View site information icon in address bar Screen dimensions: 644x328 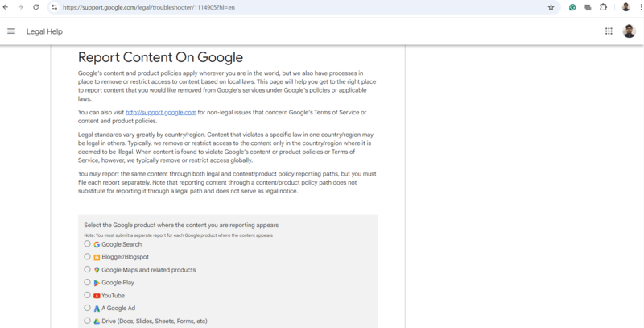click(x=54, y=7)
